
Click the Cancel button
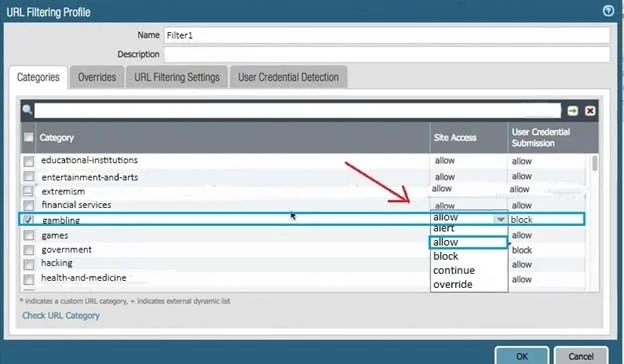[581, 356]
